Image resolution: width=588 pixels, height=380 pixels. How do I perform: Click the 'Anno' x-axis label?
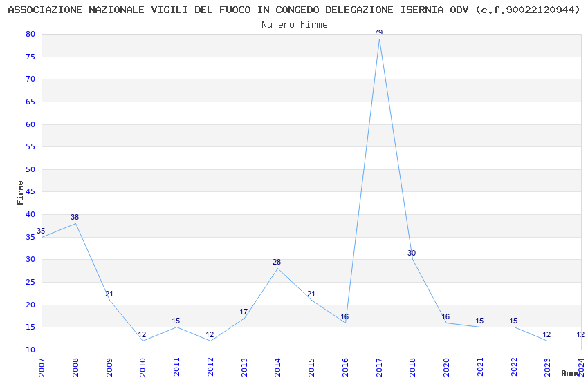(x=571, y=373)
